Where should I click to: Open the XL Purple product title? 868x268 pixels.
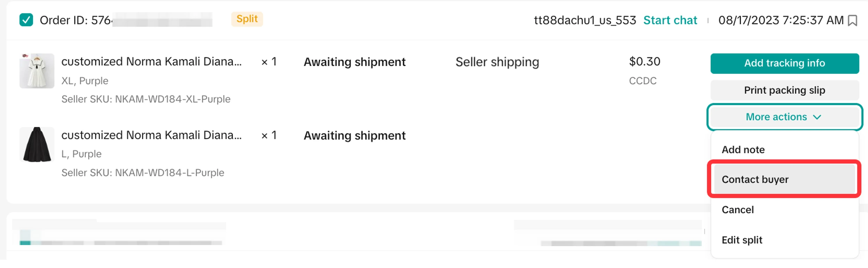(151, 62)
